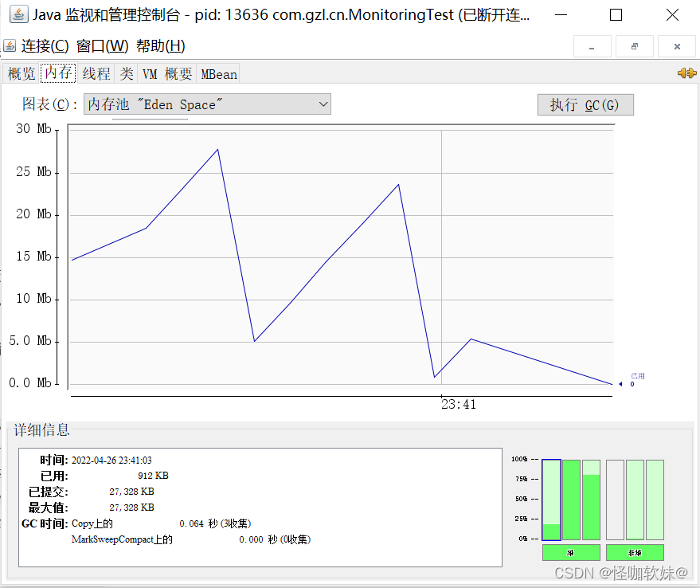Click the disconnected-connection plug icon
700x588 pixels.
686,73
